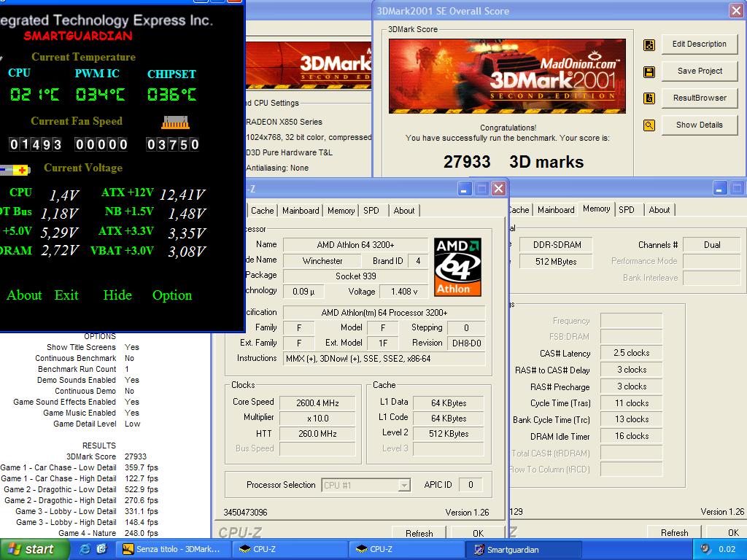Click the 27933 3D marks score

[x=514, y=162]
